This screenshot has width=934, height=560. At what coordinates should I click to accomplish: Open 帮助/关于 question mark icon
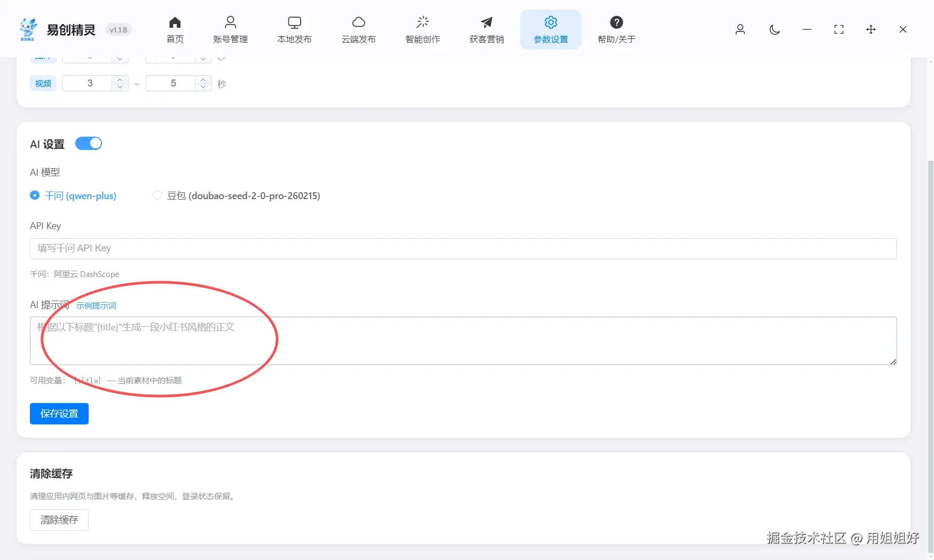(x=617, y=22)
